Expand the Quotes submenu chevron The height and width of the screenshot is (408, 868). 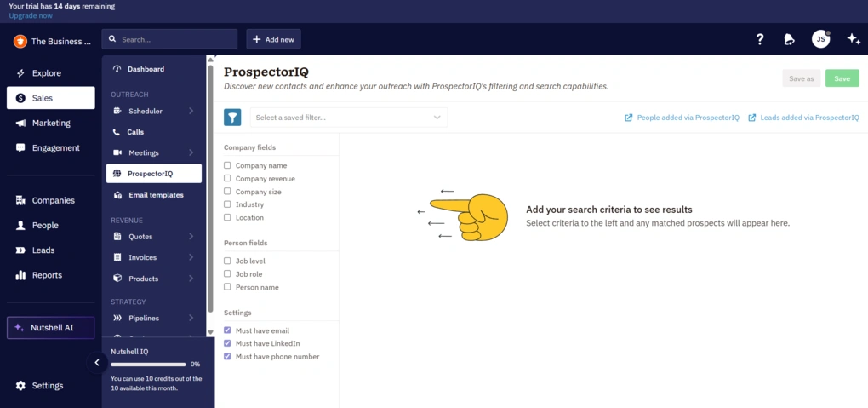[x=191, y=237]
